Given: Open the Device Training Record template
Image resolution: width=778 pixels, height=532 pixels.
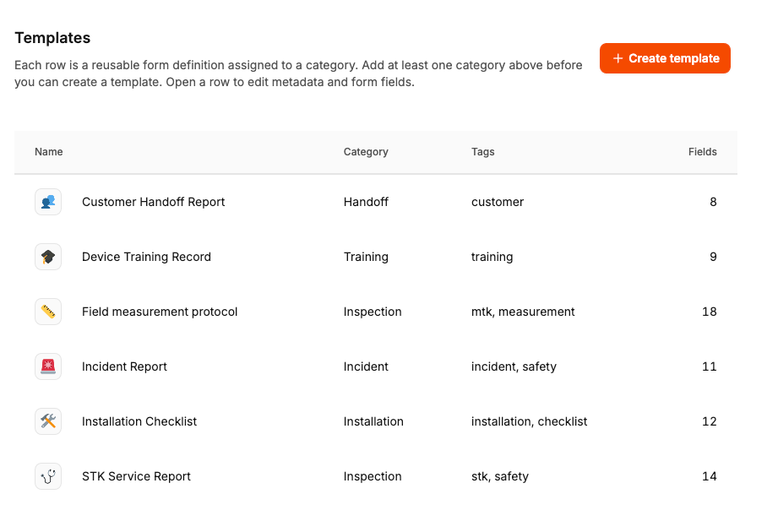Looking at the screenshot, I should 146,257.
